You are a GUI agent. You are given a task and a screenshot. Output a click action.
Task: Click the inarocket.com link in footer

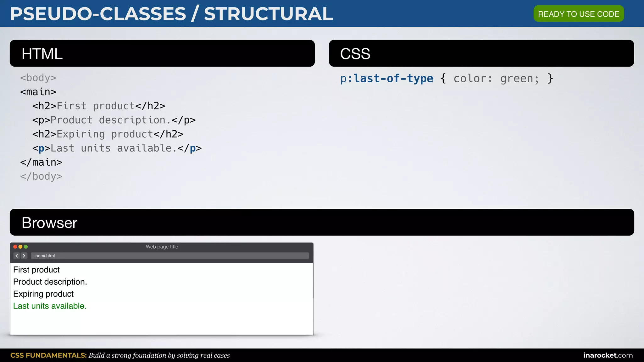click(608, 355)
